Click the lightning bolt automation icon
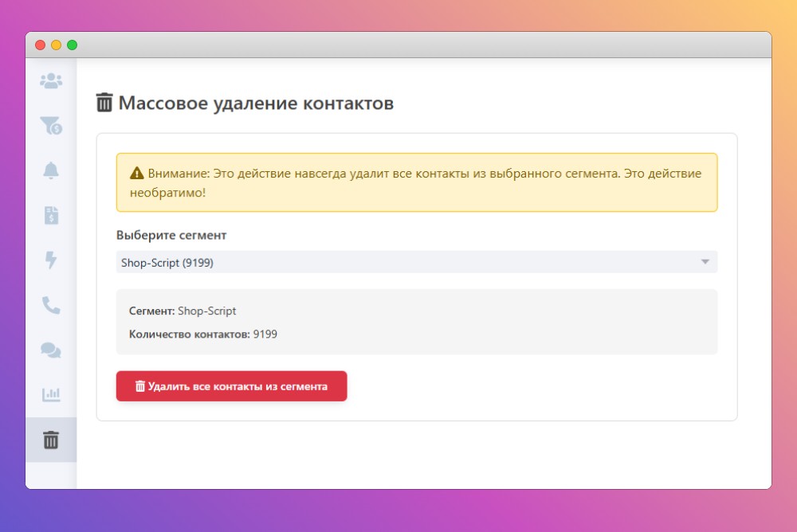Screen dimensions: 797x532 pos(51,260)
